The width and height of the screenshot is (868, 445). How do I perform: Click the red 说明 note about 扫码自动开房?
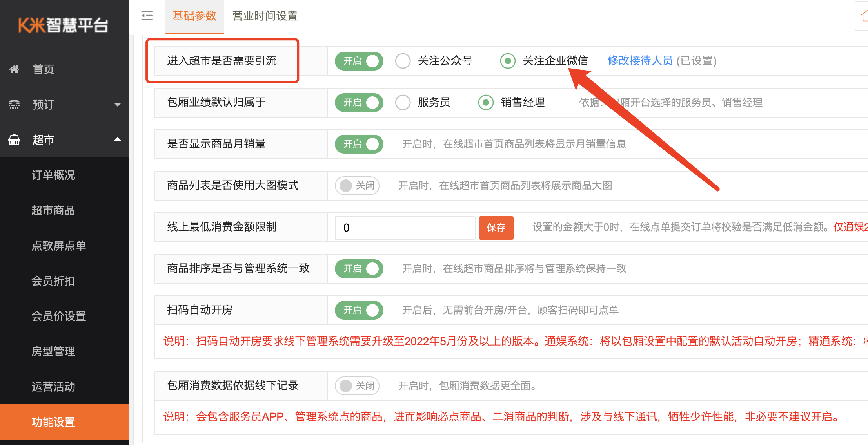(516, 341)
